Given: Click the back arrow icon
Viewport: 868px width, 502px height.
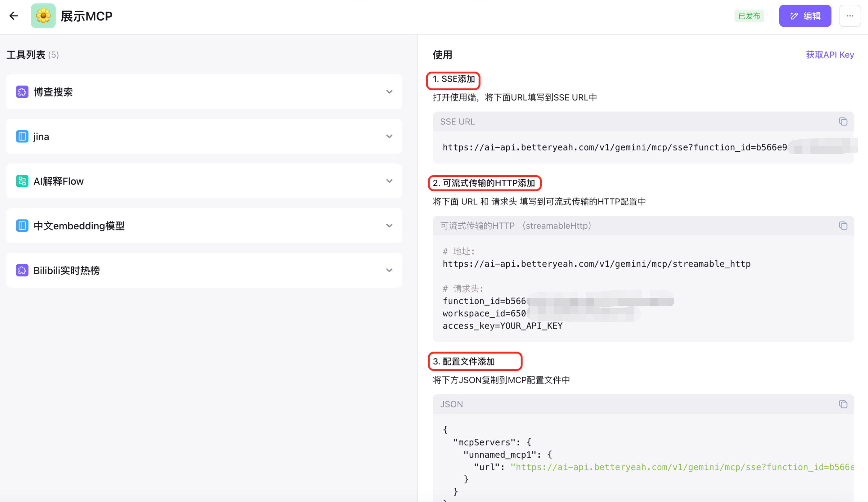Looking at the screenshot, I should tap(14, 16).
